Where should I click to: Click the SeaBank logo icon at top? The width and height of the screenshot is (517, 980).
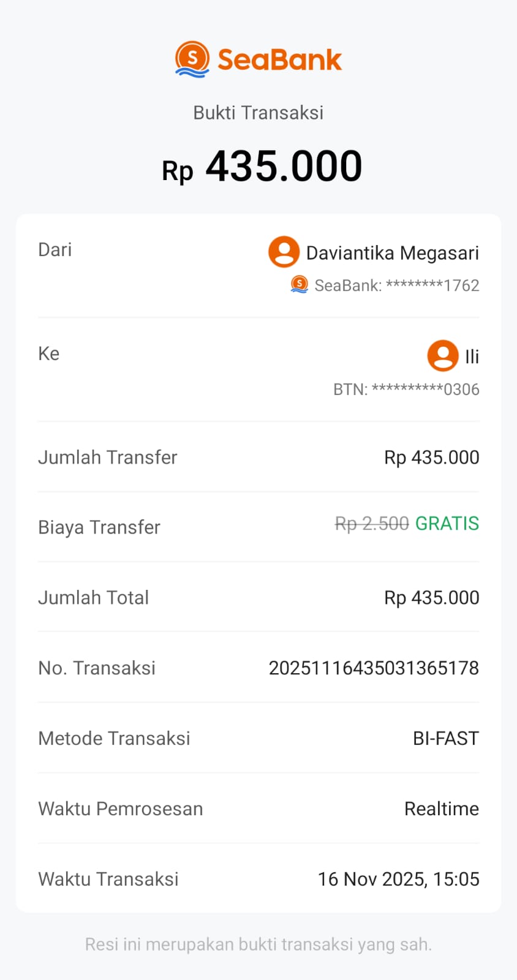point(192,59)
